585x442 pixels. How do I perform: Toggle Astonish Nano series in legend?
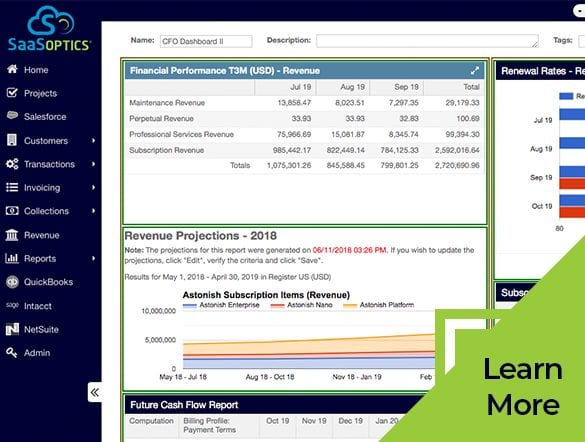302,305
